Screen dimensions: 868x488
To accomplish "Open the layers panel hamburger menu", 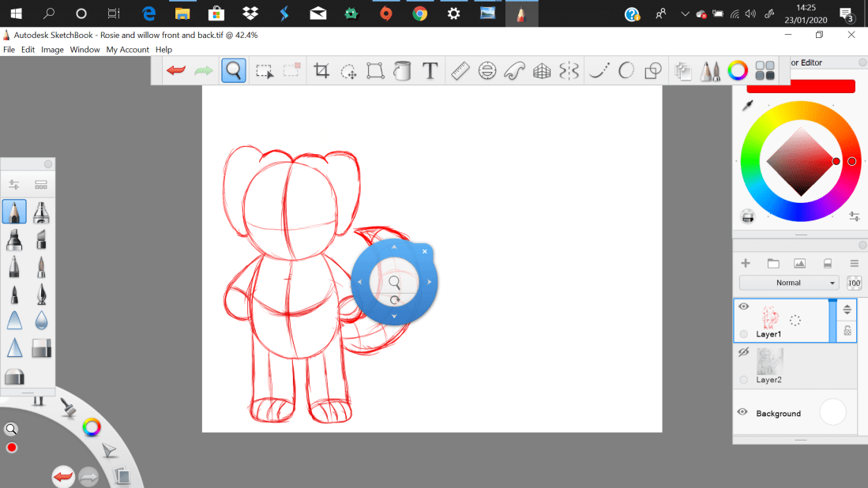I will coord(854,263).
